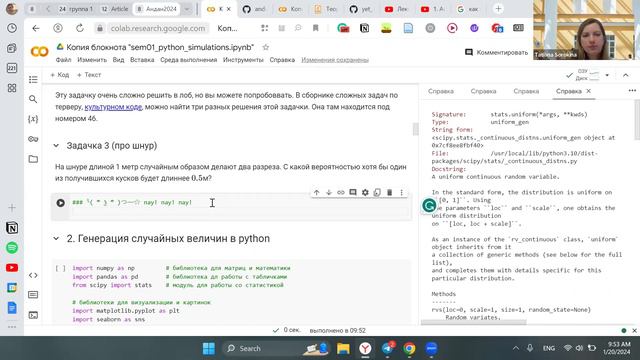Open the Notion extension icon in toolbar
The image size is (640, 360).
[x=364, y=28]
